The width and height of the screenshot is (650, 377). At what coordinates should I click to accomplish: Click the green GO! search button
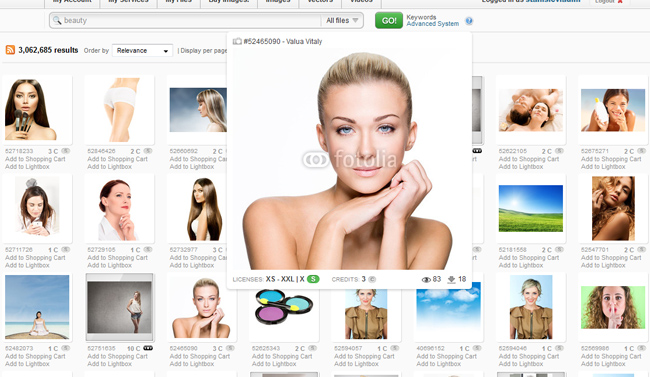pos(389,20)
